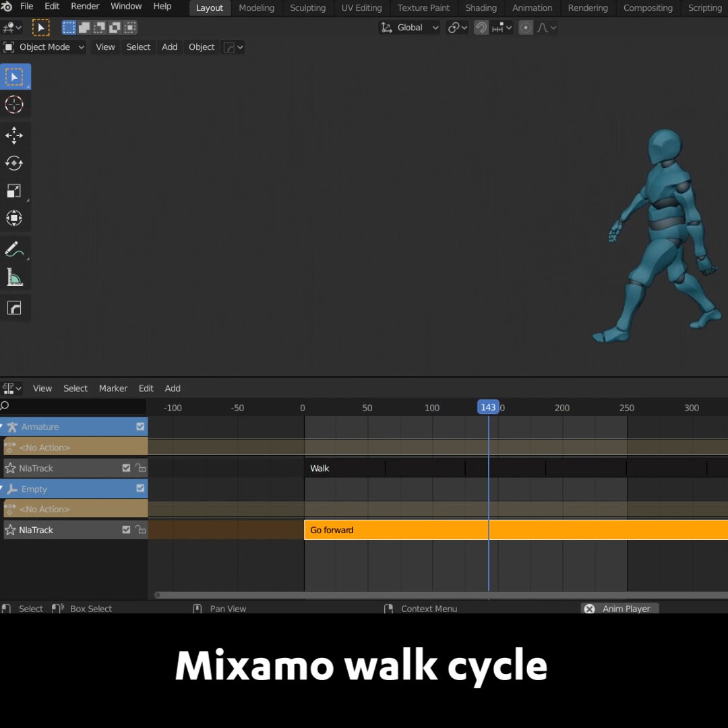The height and width of the screenshot is (728, 728).
Task: Toggle mute checkbox on Empty NlaTrack
Action: [126, 529]
